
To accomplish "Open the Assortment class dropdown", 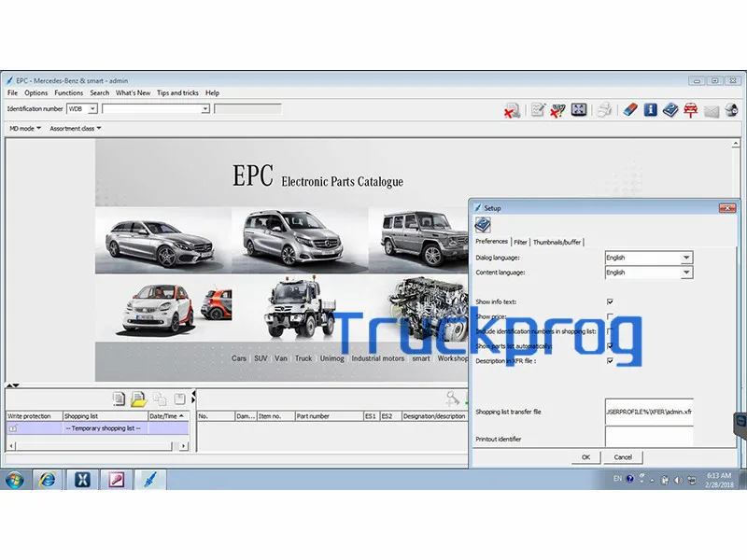I will coord(76,129).
